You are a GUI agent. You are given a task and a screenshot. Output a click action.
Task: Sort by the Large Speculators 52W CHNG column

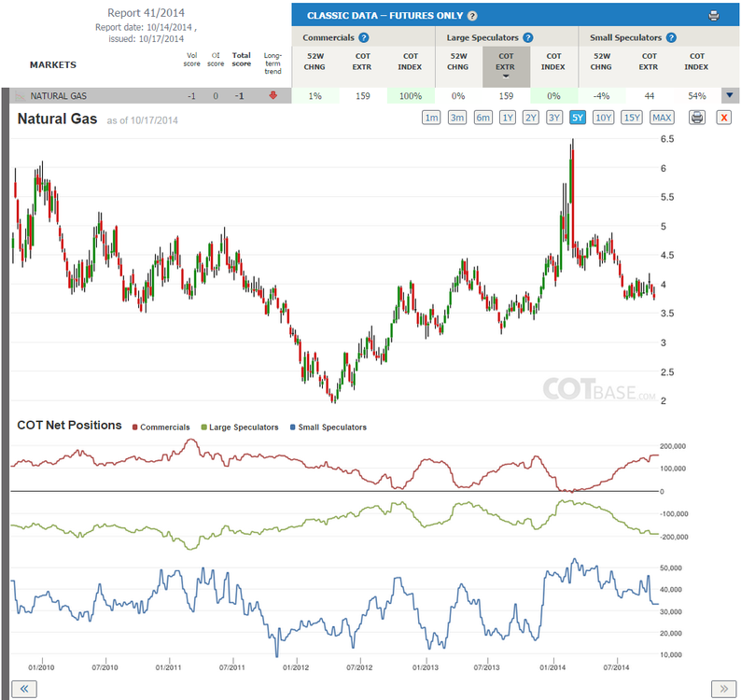458,62
